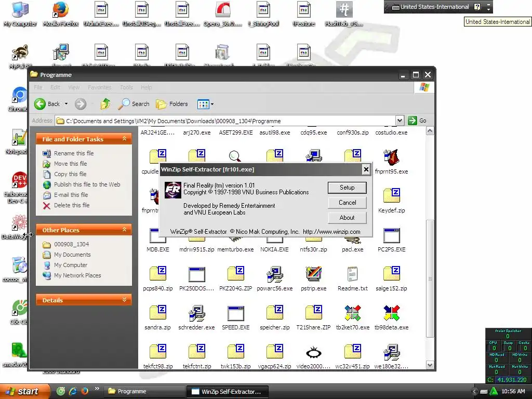Select the sandra.zip file icon
This screenshot has width=532, height=399.
[x=158, y=313]
